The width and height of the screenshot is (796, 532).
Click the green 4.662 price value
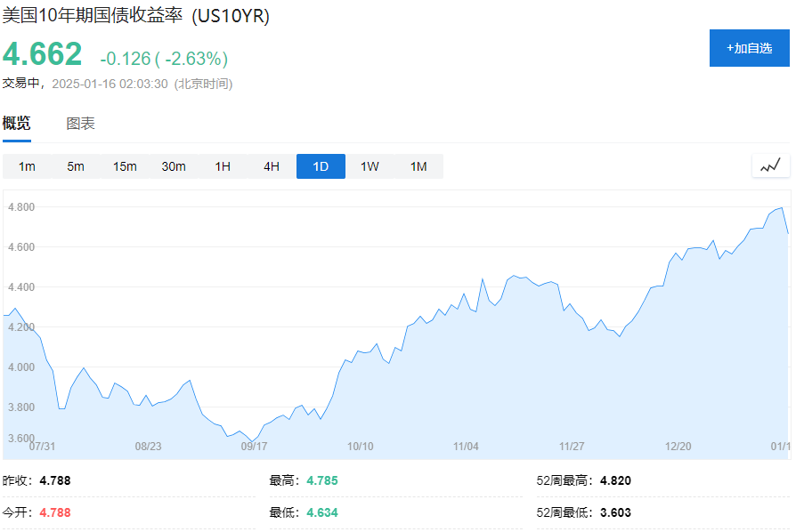(x=43, y=55)
